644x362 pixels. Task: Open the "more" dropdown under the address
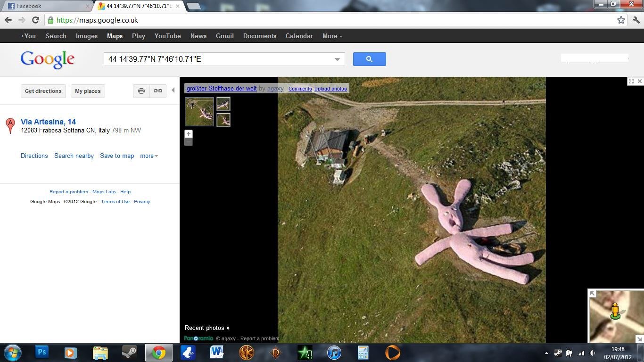click(149, 156)
